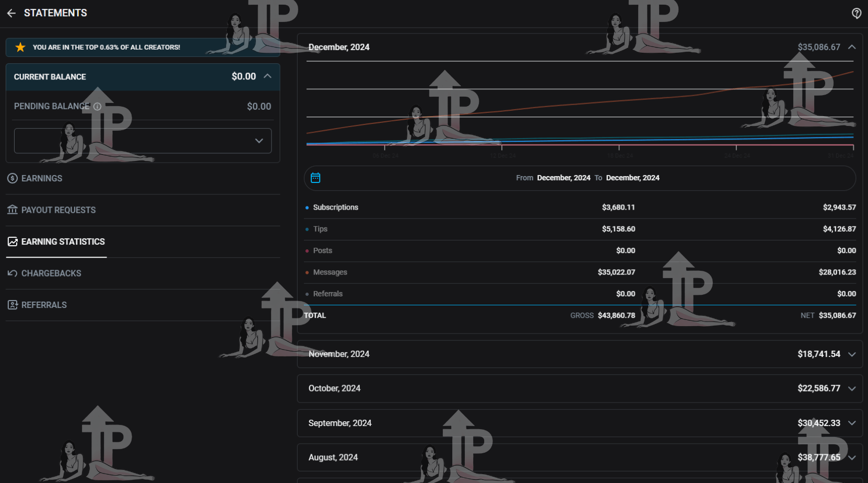The width and height of the screenshot is (868, 483).
Task: Click the Chargebacks undo arrow icon
Action: (x=13, y=273)
